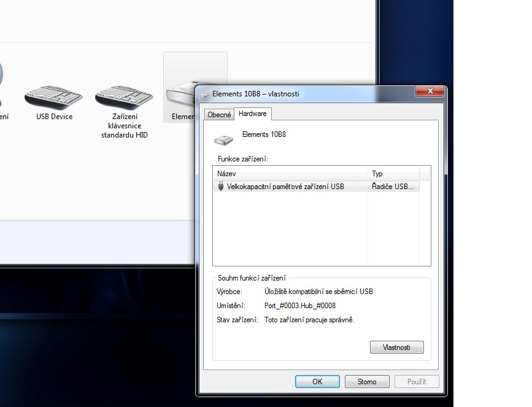Viewport: 532px width, 407px height.
Task: Cancel the dialog with Storno
Action: tap(367, 382)
